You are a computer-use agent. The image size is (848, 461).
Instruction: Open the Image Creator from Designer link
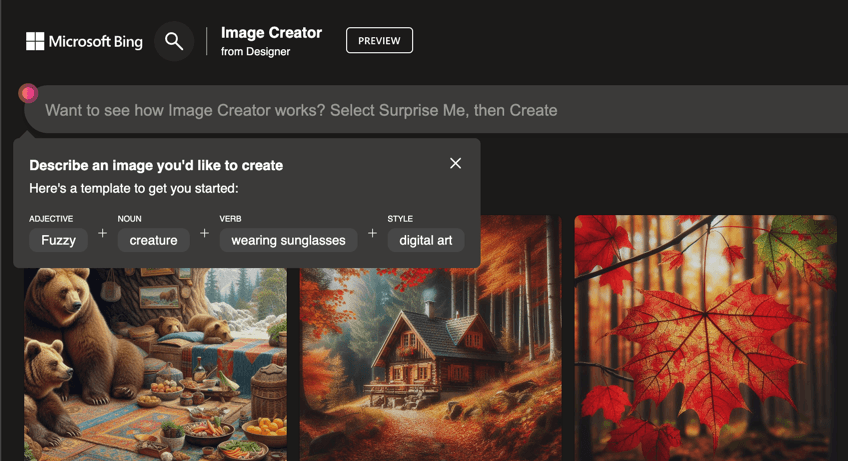[271, 41]
